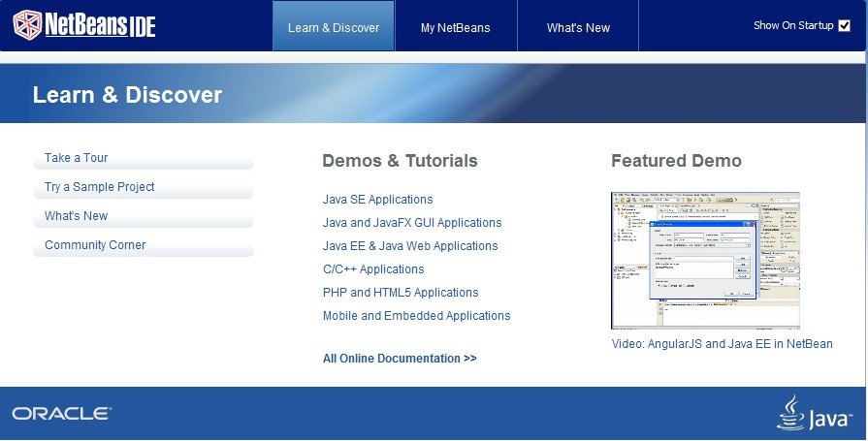Click Try a Sample Project button
The image size is (868, 441).
tap(100, 187)
